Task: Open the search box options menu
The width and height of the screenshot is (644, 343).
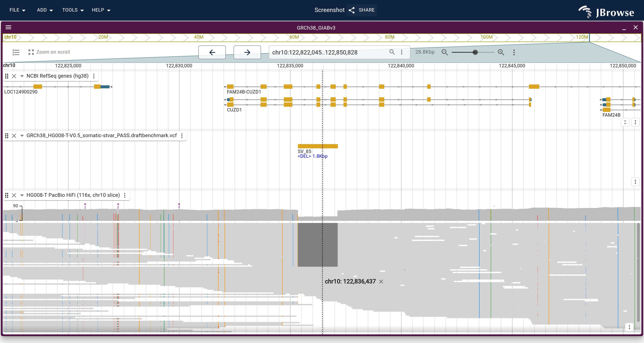Action: point(402,52)
